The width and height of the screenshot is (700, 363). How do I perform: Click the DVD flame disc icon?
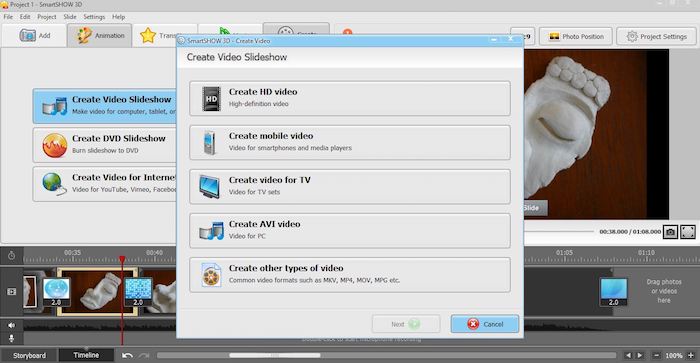[x=54, y=145]
